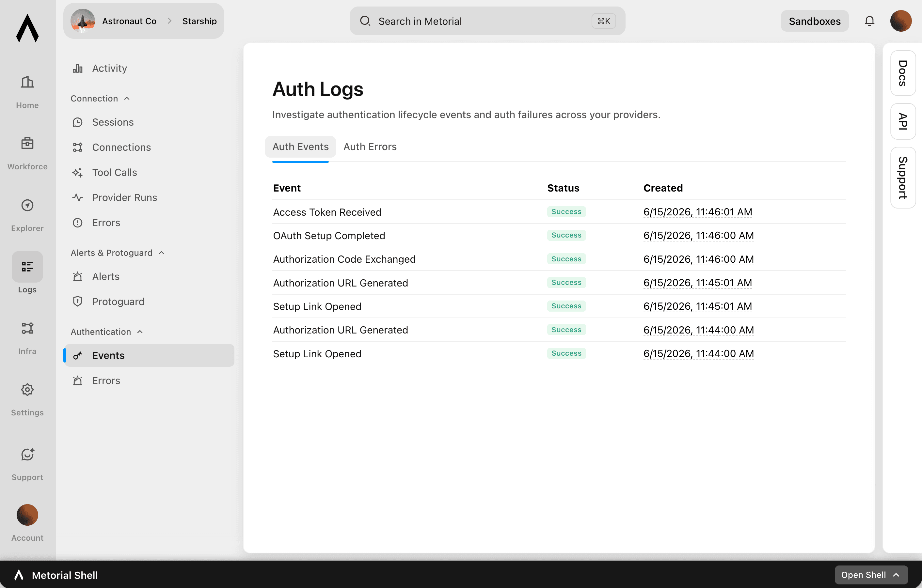Open Support chat icon in left rail

pyautogui.click(x=27, y=455)
